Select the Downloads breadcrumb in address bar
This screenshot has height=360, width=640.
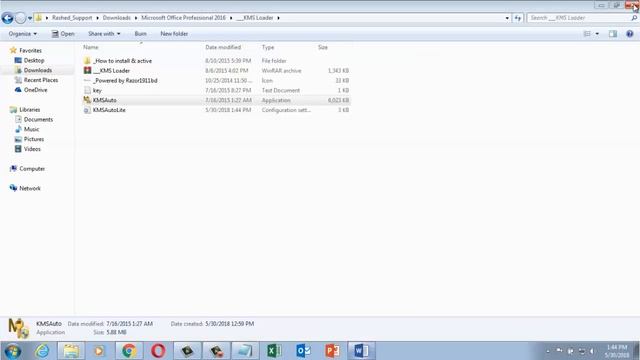tap(117, 18)
